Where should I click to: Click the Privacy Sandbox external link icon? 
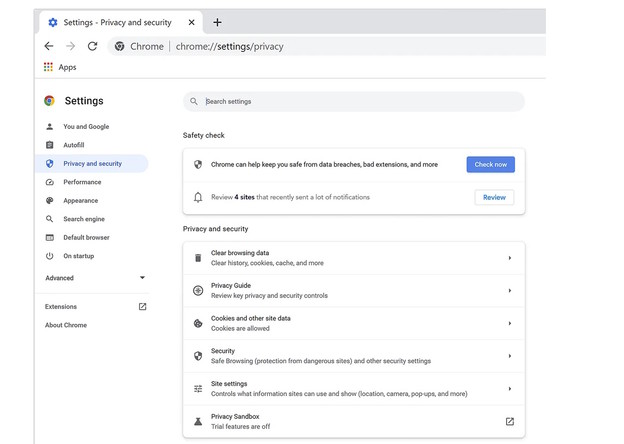pos(509,422)
